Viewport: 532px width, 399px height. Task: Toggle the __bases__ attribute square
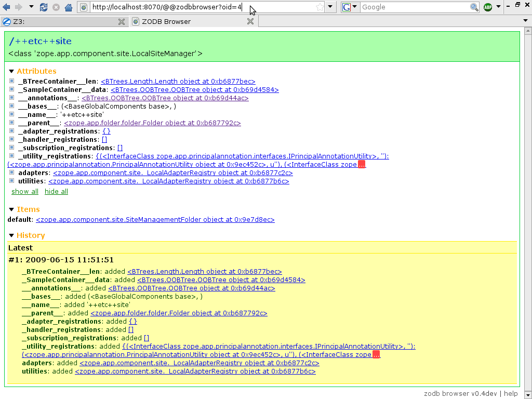coord(12,107)
